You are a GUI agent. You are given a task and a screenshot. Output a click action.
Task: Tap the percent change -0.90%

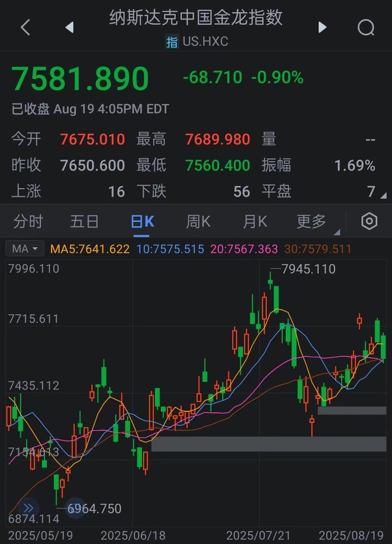click(277, 77)
